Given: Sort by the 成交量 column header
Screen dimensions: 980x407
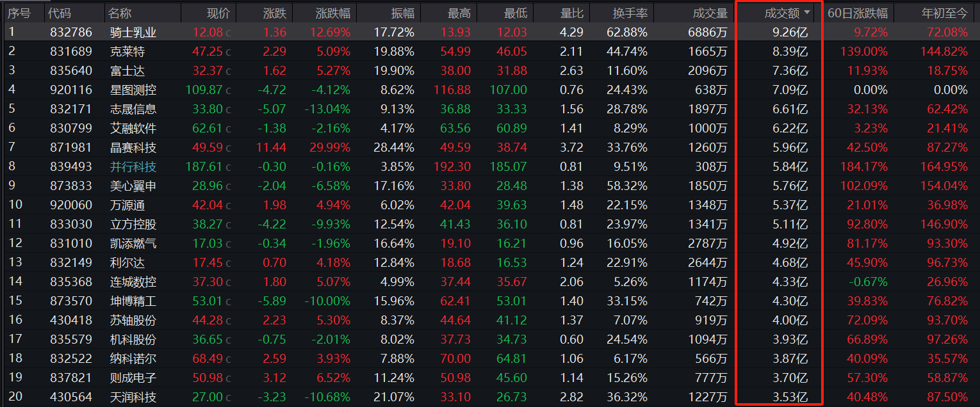Looking at the screenshot, I should 710,13.
